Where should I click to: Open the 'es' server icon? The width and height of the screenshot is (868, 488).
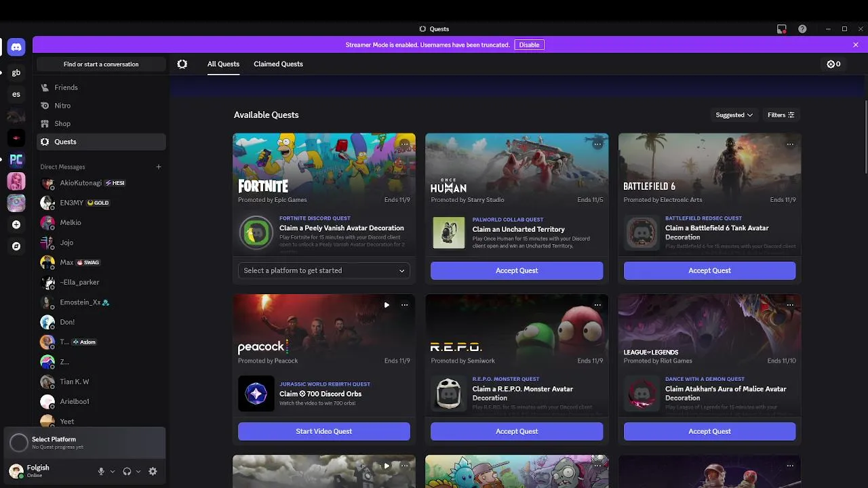tap(16, 94)
